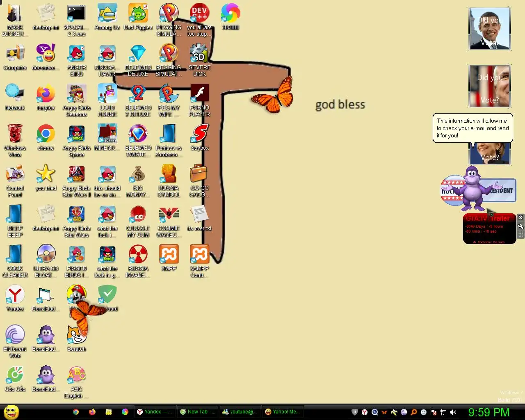Screen dimensions: 525x420
Task: Open the Computer icon
Action: click(15, 57)
